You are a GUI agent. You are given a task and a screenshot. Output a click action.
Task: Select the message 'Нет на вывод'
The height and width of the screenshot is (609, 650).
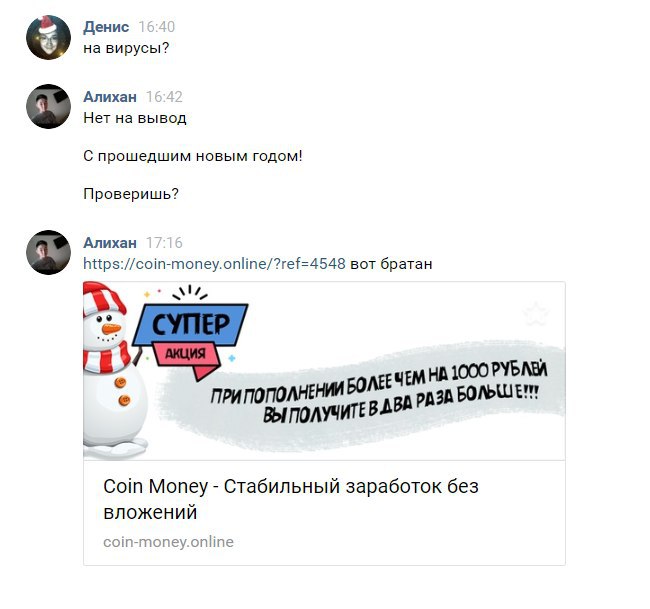(135, 118)
